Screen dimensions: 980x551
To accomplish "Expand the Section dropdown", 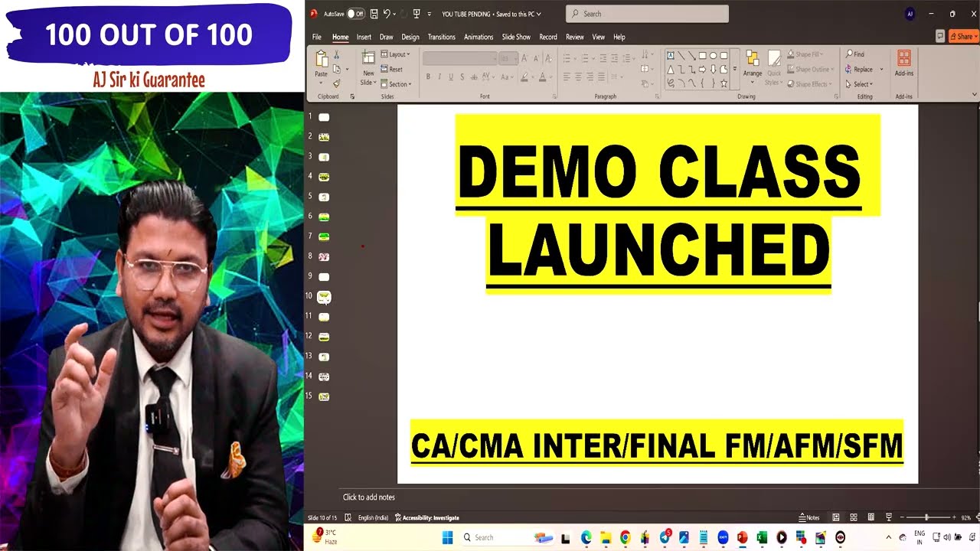I will pyautogui.click(x=396, y=84).
